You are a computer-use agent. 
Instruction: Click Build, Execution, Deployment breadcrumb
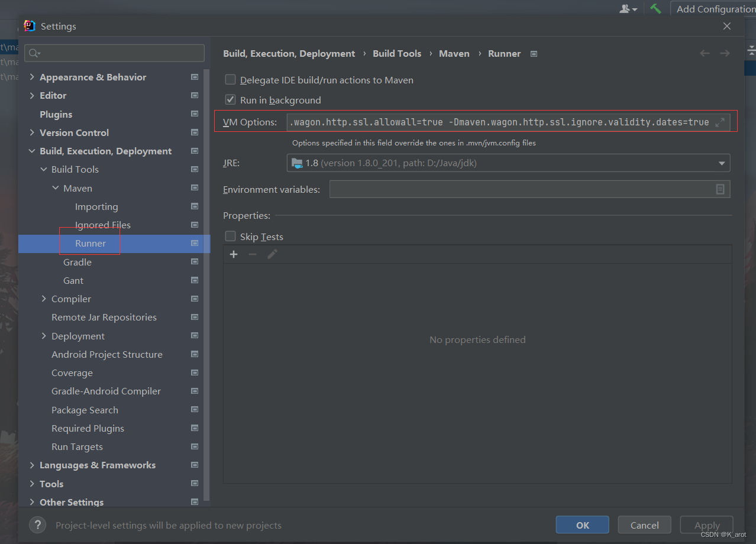(x=289, y=53)
